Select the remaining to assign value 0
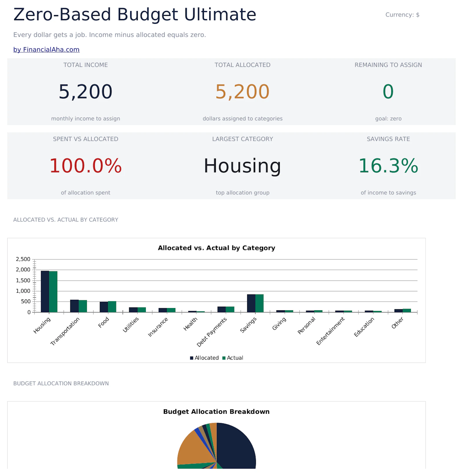The height and width of the screenshot is (476, 463). click(x=388, y=92)
